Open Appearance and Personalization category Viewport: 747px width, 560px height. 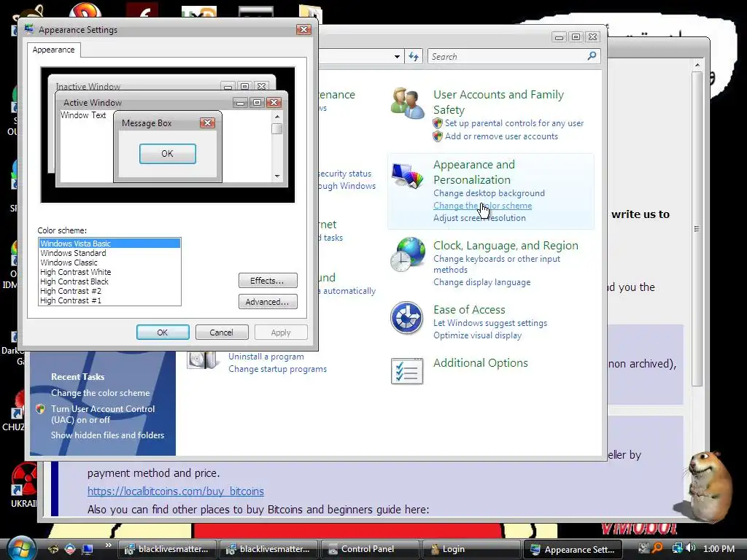click(x=474, y=172)
